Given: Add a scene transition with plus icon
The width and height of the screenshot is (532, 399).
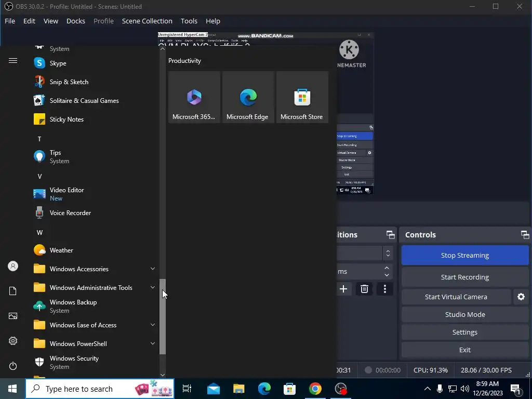Looking at the screenshot, I should [x=343, y=289].
